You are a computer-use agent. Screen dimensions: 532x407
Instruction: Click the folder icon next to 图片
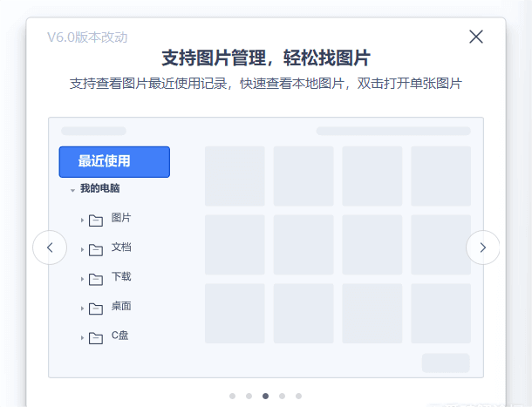pos(96,220)
